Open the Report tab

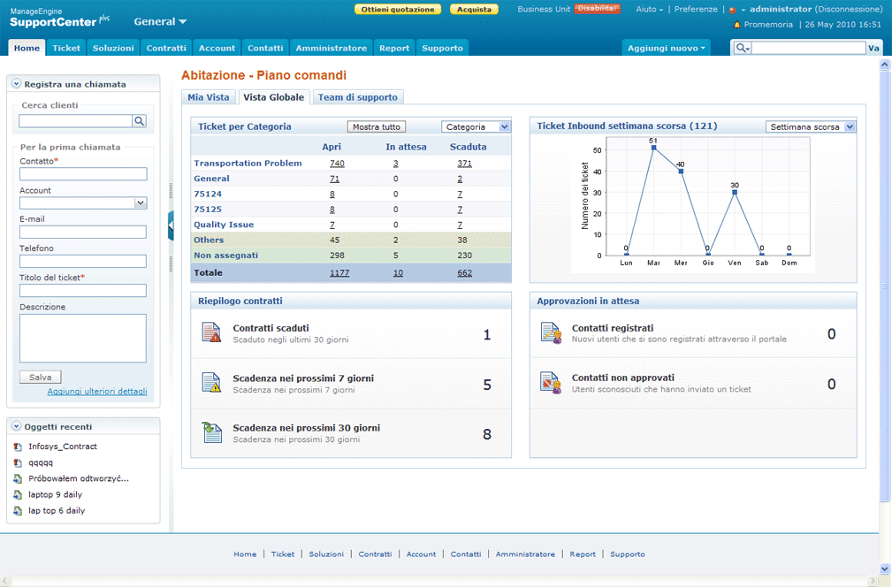[x=394, y=48]
